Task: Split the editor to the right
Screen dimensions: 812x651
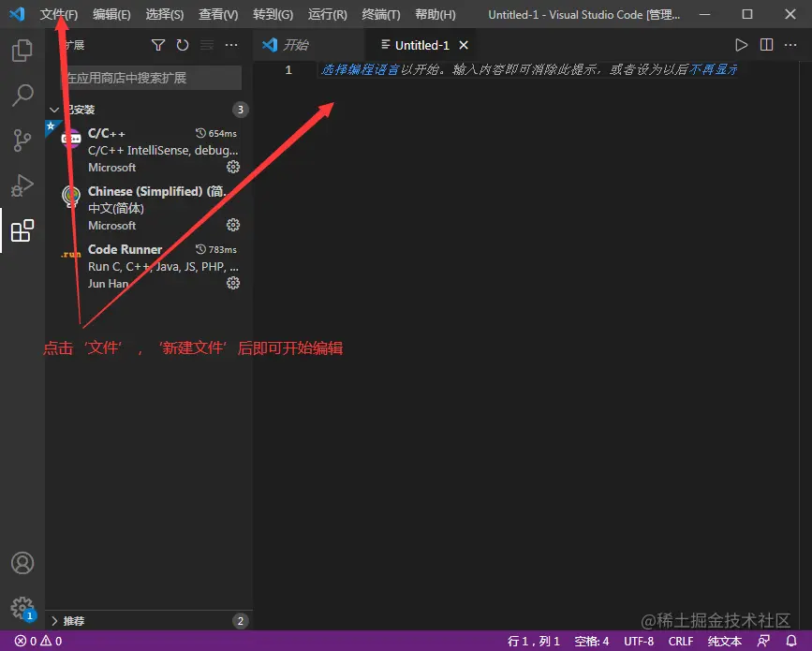Action: 766,45
